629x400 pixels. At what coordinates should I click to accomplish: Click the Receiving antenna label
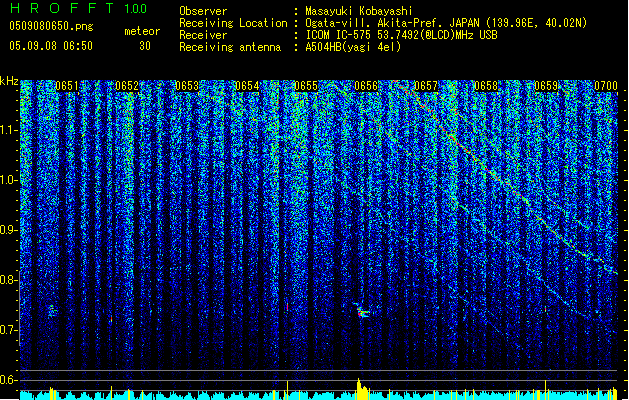230,47
